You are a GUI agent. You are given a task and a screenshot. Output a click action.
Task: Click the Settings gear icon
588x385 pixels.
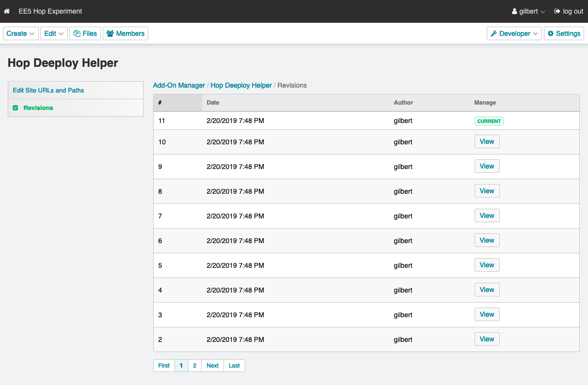(551, 33)
